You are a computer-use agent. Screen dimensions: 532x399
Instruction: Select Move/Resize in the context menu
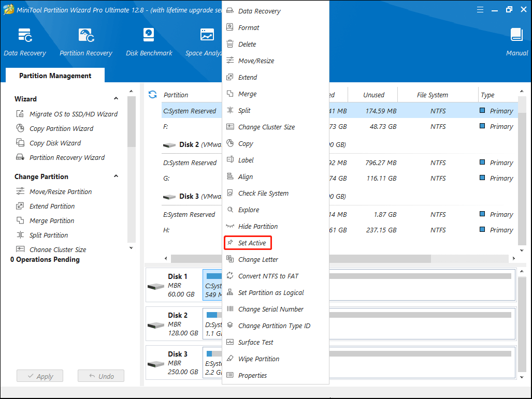click(x=256, y=61)
